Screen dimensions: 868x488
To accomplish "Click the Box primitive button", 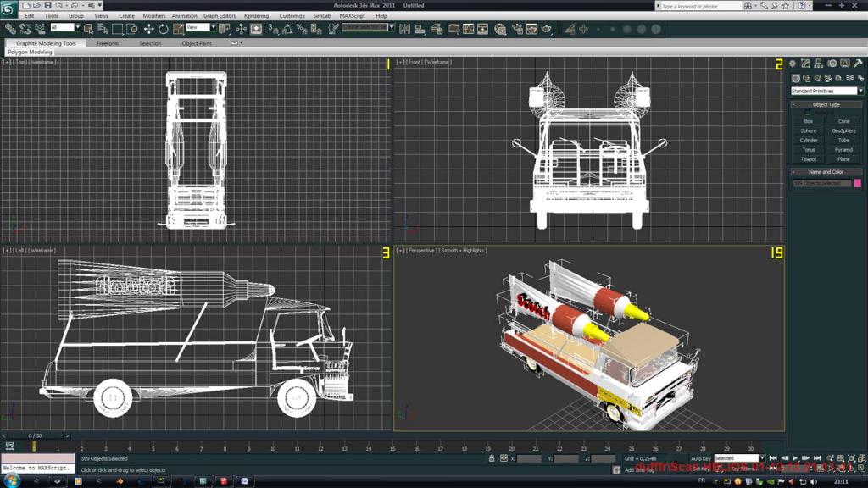I will point(808,121).
